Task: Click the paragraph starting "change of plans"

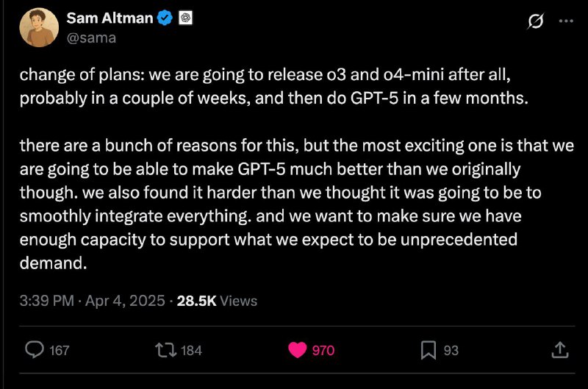Action: point(273,87)
